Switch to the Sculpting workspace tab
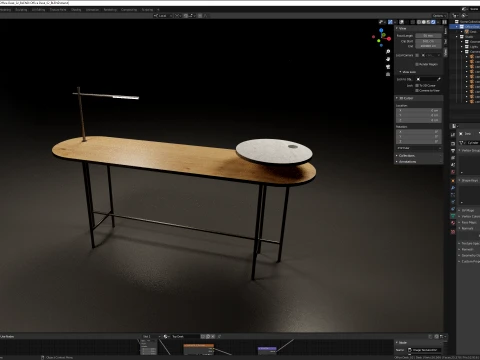 click(21, 10)
